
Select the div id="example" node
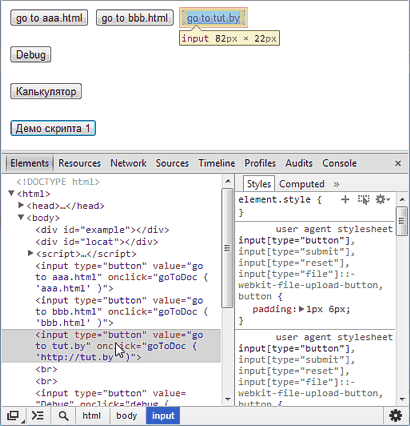(x=102, y=230)
